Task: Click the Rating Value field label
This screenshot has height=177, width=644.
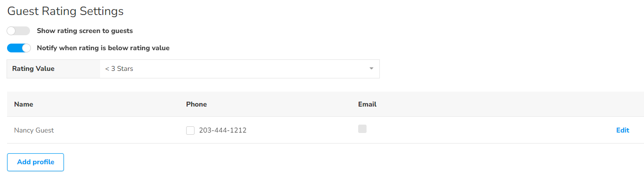Action: coord(33,69)
